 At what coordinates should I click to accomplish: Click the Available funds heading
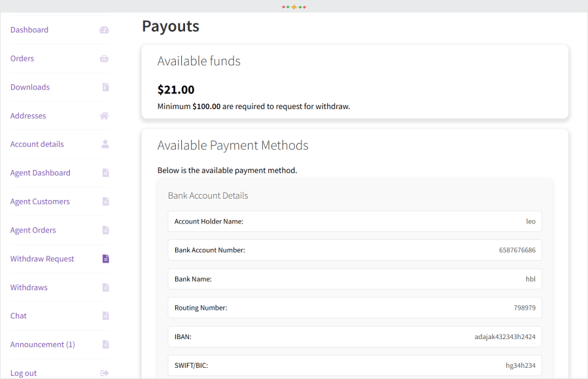tap(199, 61)
